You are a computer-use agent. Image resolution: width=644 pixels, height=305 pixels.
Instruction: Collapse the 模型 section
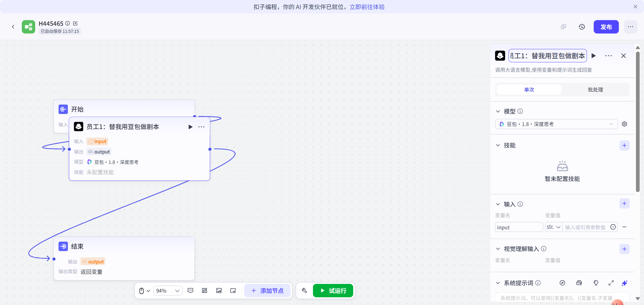click(498, 111)
